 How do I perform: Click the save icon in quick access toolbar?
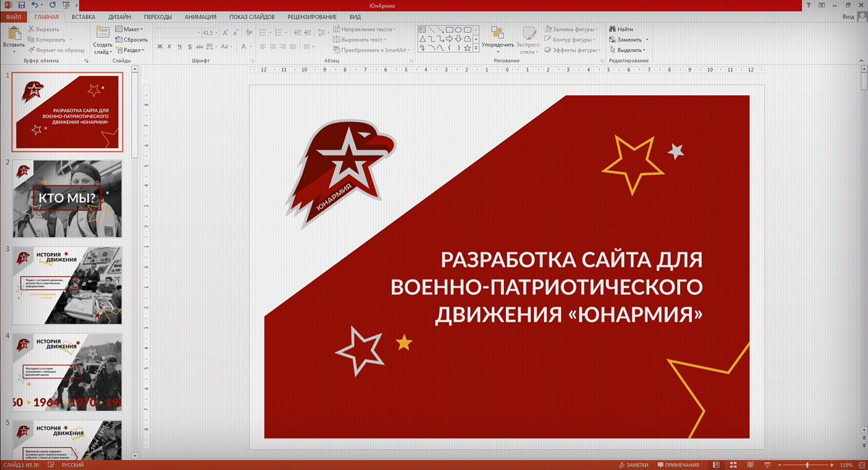[21, 5]
